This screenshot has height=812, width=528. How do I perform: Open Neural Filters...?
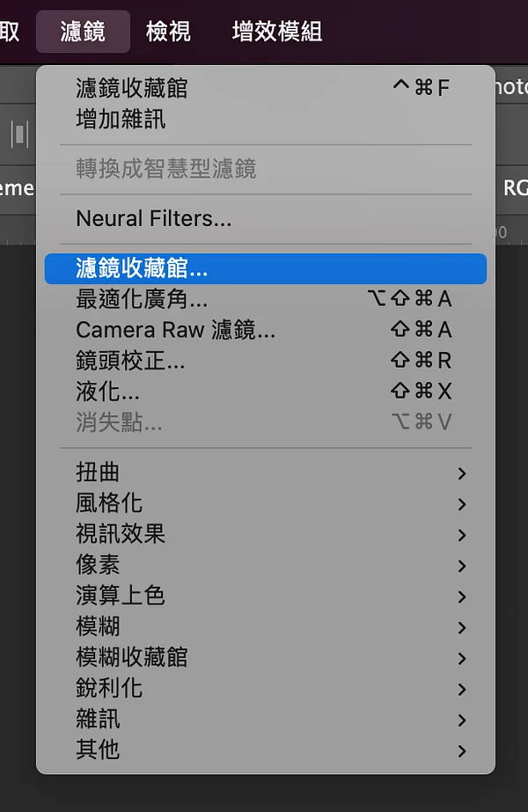pos(265,218)
